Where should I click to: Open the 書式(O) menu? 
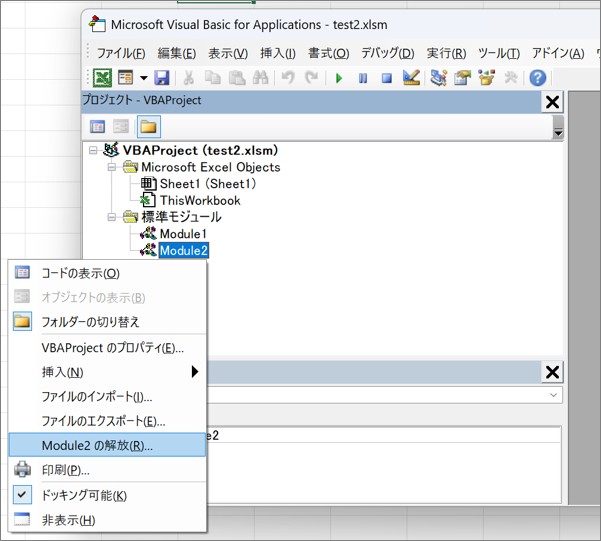[x=328, y=53]
